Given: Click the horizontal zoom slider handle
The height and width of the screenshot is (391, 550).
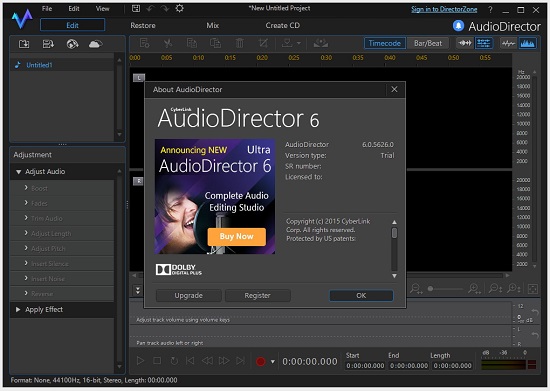Looking at the screenshot, I should pos(430,289).
